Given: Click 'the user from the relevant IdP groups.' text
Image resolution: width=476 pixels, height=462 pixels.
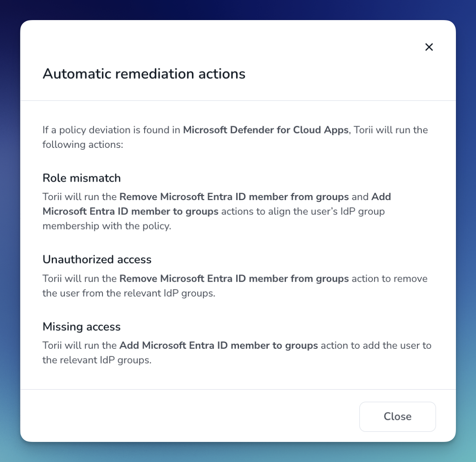Looking at the screenshot, I should coord(129,293).
